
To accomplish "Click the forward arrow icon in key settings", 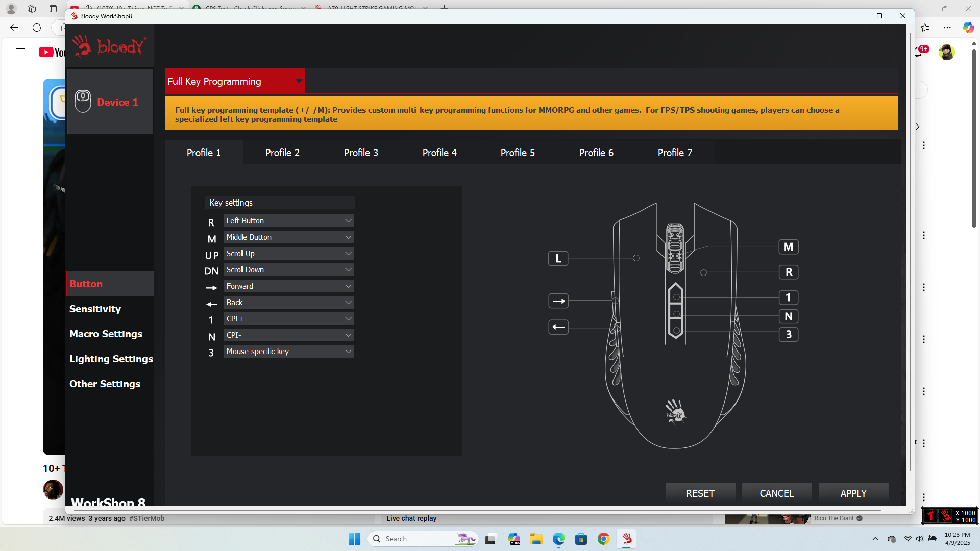I will pyautogui.click(x=211, y=288).
